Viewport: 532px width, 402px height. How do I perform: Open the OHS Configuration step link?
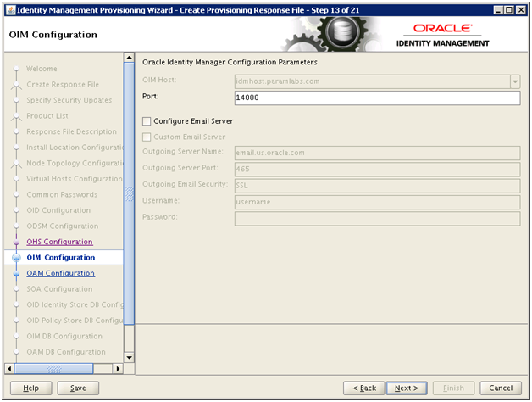(59, 242)
